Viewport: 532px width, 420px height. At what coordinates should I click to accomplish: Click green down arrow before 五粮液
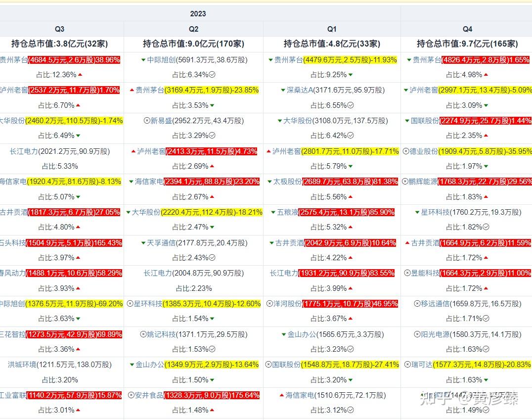coord(273,213)
